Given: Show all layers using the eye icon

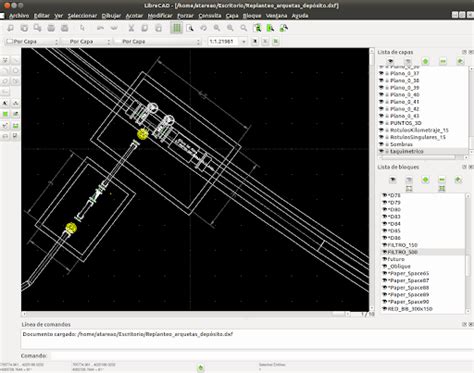Looking at the screenshot, I should point(390,61).
